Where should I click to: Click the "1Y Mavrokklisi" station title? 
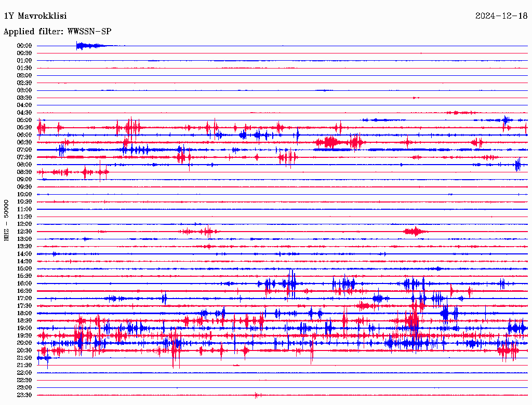pos(35,16)
